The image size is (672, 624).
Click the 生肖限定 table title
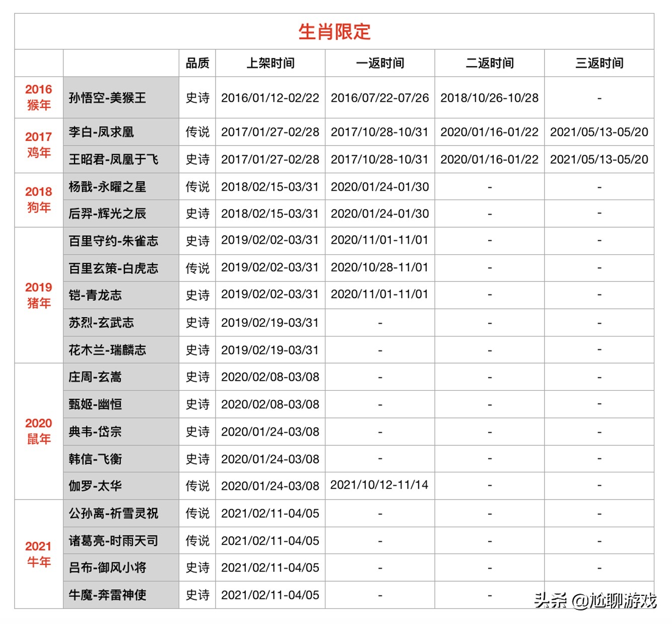(x=334, y=32)
